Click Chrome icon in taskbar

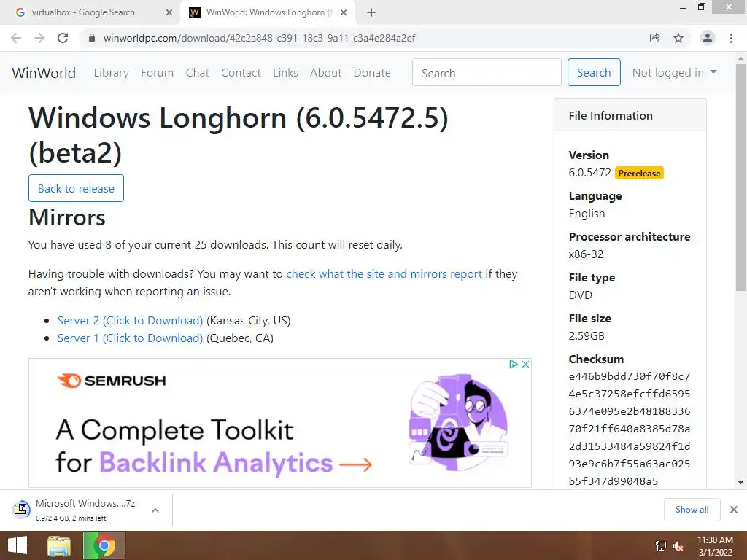click(104, 545)
